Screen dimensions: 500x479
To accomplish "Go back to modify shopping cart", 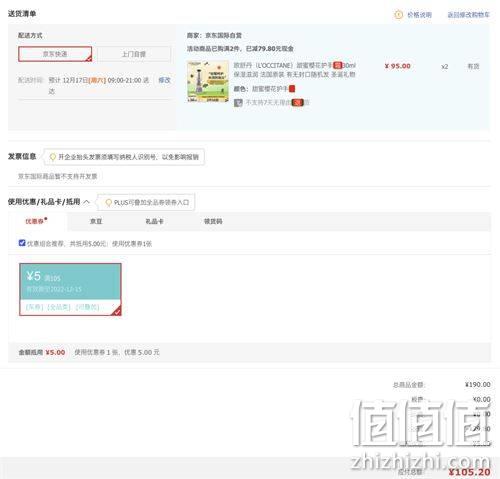I will point(468,15).
